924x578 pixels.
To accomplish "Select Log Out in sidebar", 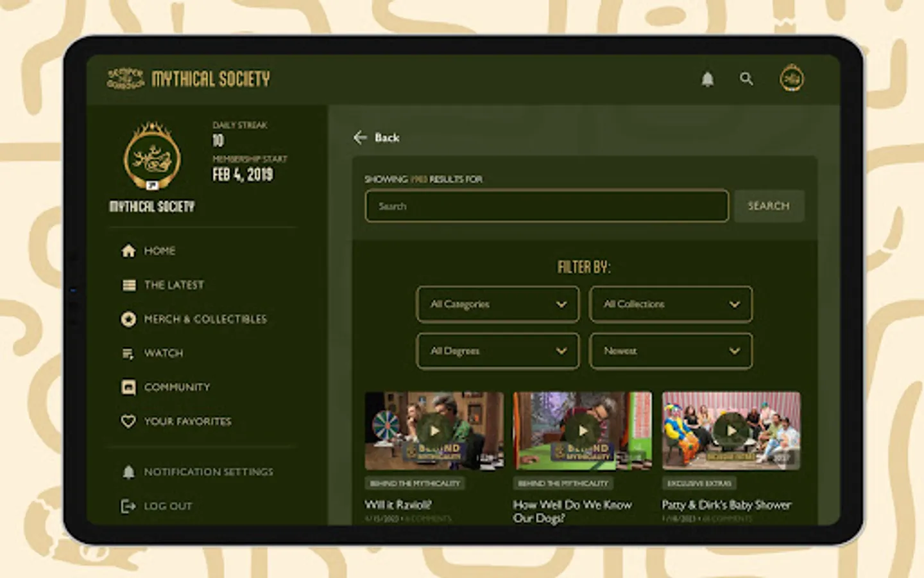I will tap(168, 506).
